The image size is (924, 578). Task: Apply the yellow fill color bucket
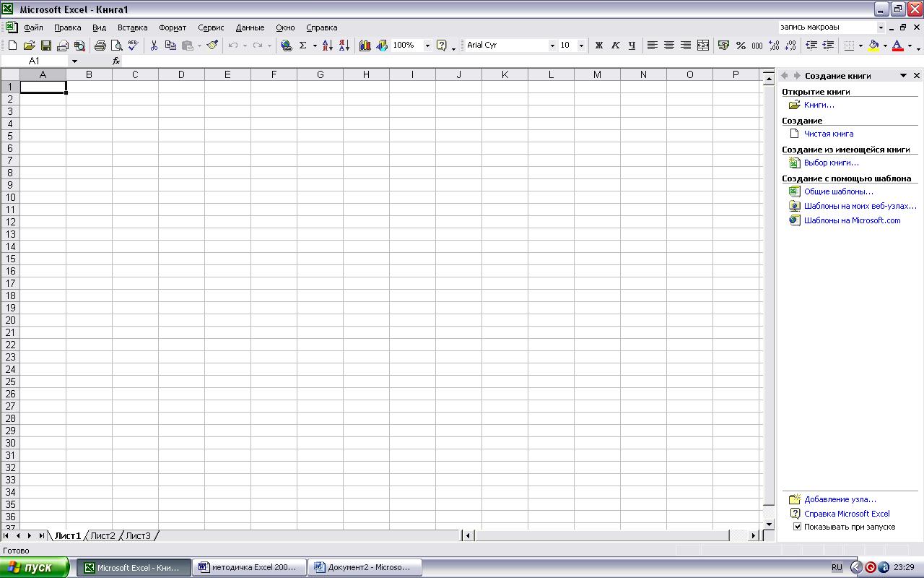click(x=873, y=45)
